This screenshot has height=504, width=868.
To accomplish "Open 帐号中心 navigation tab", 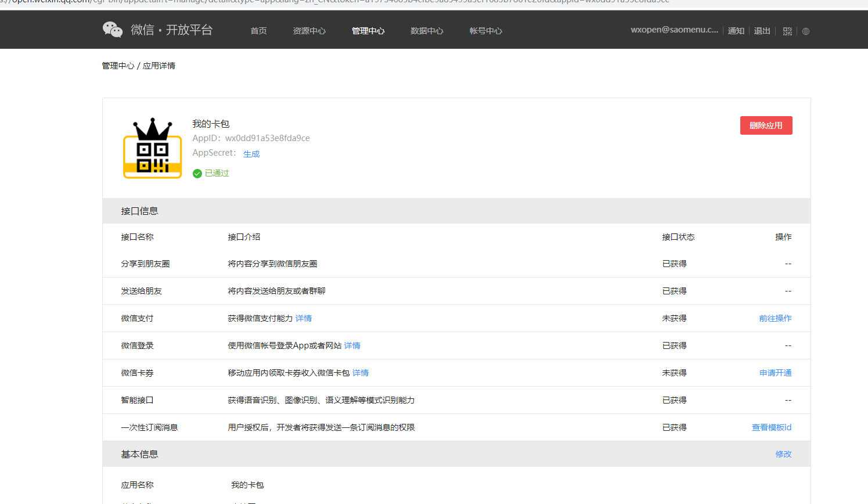I will click(485, 31).
